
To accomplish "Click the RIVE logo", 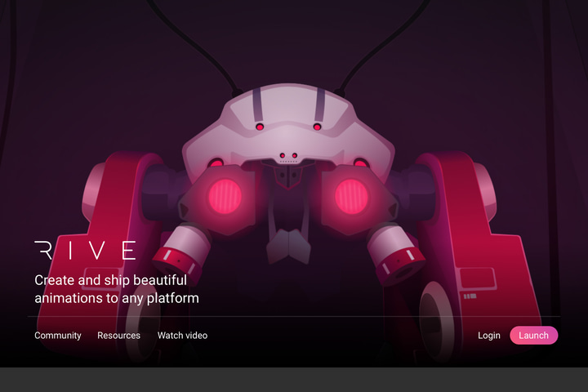I will [x=85, y=250].
